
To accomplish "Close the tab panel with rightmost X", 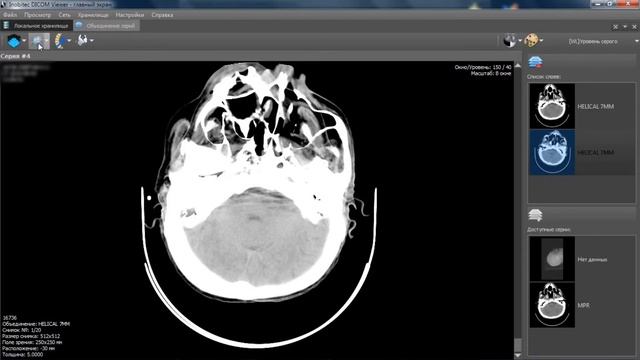I will (634, 27).
